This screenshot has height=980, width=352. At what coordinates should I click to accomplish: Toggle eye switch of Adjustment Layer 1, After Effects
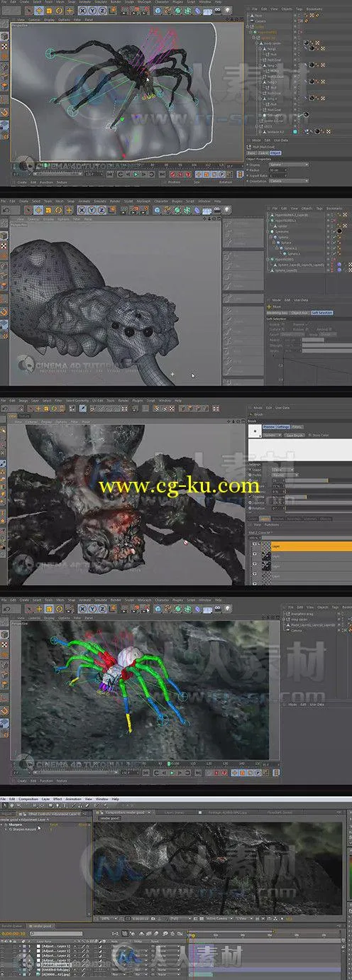pos(4,947)
